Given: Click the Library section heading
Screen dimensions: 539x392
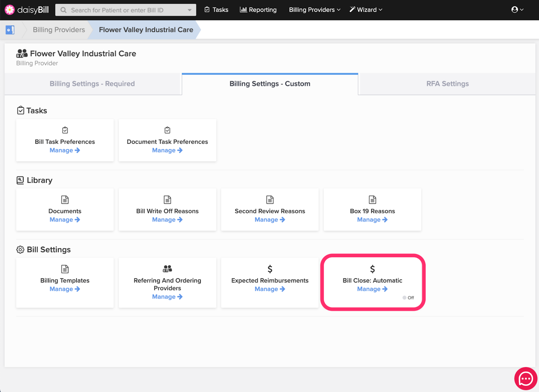Looking at the screenshot, I should pos(40,180).
